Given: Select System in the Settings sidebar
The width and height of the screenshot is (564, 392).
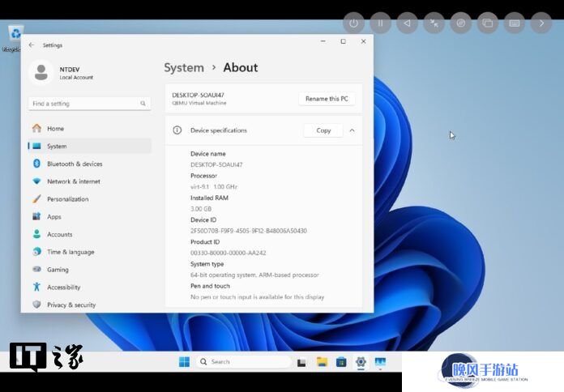Looking at the screenshot, I should pos(90,146).
